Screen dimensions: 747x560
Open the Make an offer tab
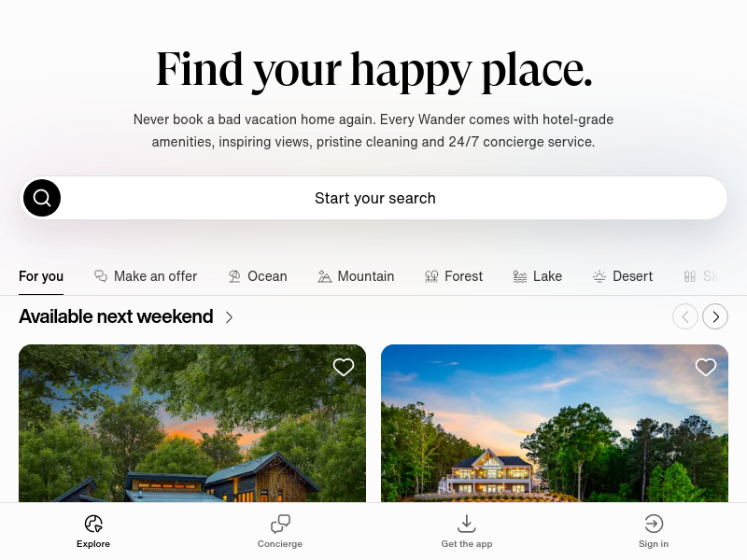pyautogui.click(x=146, y=276)
